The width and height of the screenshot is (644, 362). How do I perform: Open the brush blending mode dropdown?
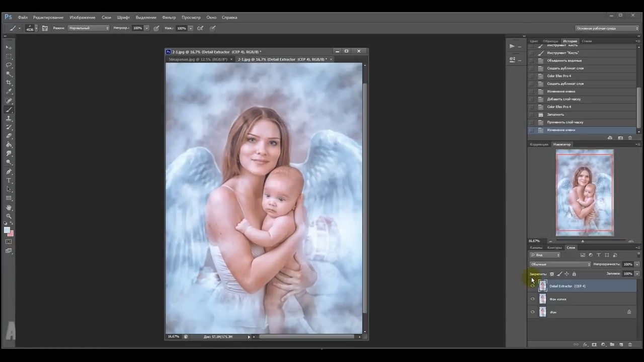pyautogui.click(x=89, y=28)
